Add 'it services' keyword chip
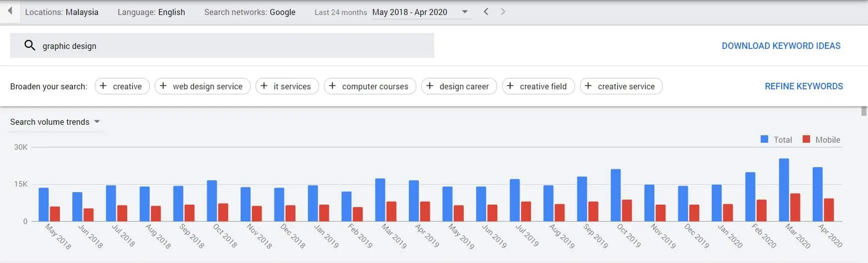The image size is (868, 263). tap(287, 86)
